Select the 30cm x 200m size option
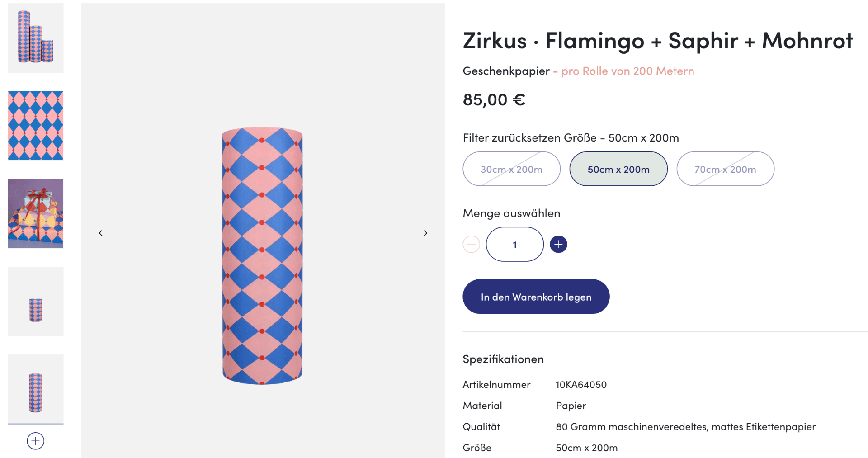868x458 pixels. [x=511, y=169]
